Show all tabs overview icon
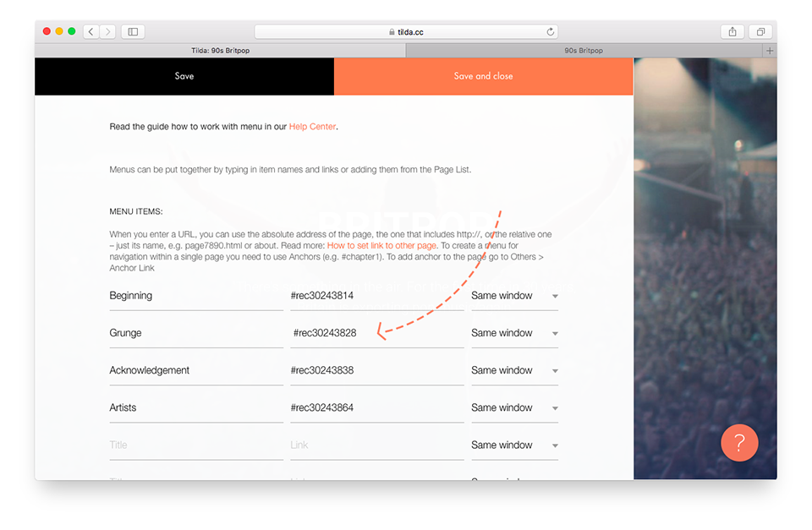The image size is (812, 530). (760, 31)
